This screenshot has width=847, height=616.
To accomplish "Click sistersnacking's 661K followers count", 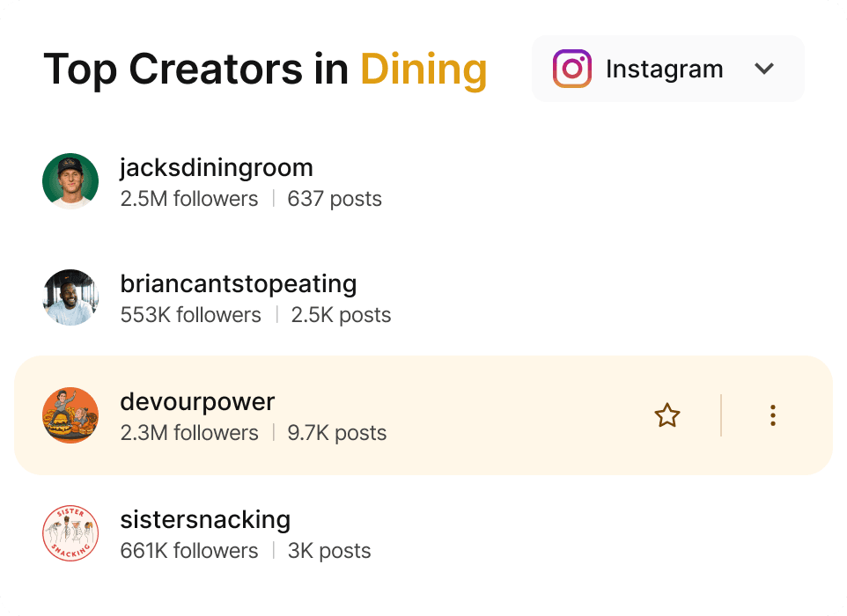I will pyautogui.click(x=189, y=551).
